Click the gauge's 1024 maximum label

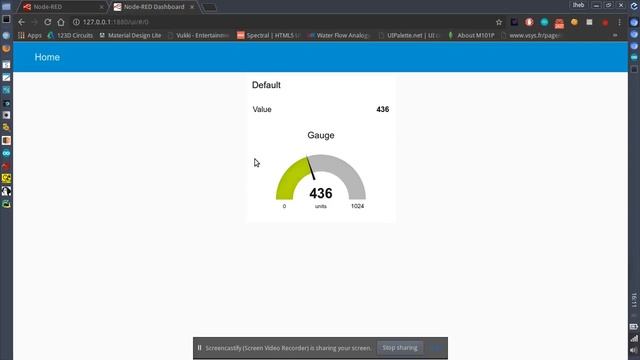[x=358, y=206]
